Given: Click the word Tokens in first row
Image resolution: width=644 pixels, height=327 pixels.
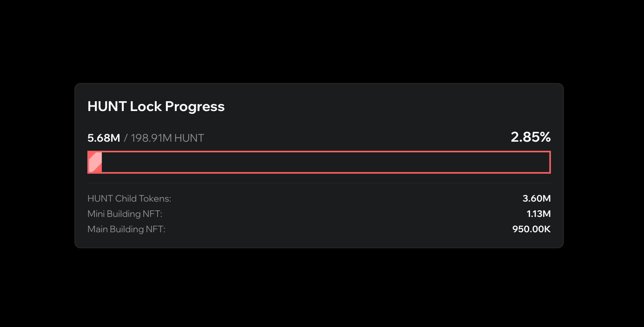Looking at the screenshot, I should coord(157,199).
